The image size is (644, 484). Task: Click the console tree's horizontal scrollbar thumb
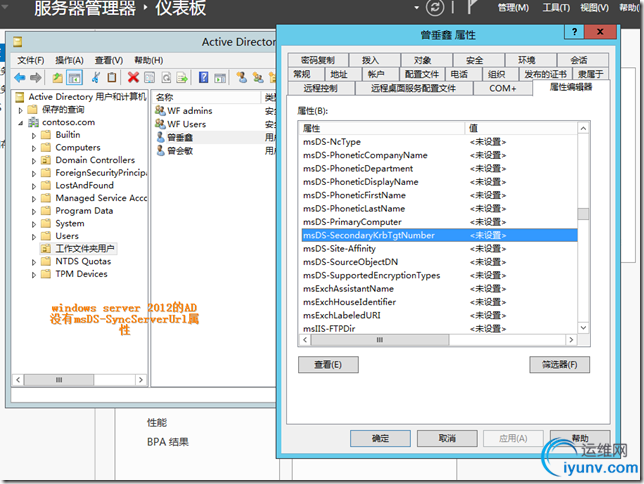59,380
